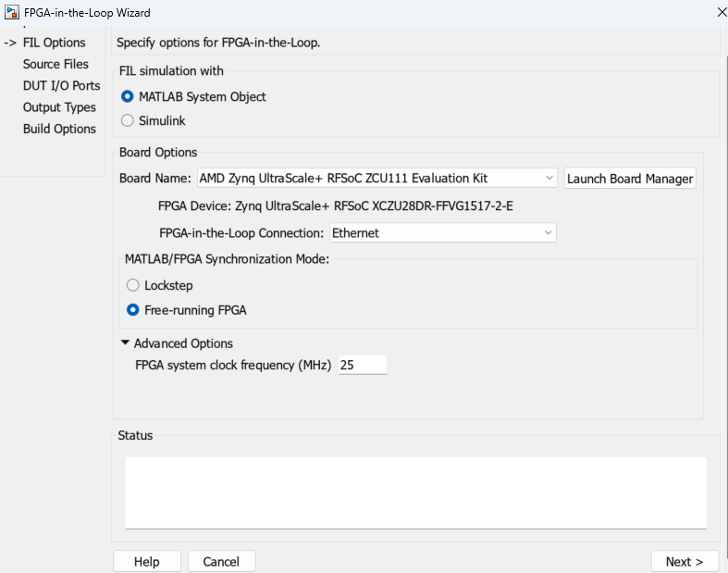Collapse the Advanced Options section

tap(126, 343)
